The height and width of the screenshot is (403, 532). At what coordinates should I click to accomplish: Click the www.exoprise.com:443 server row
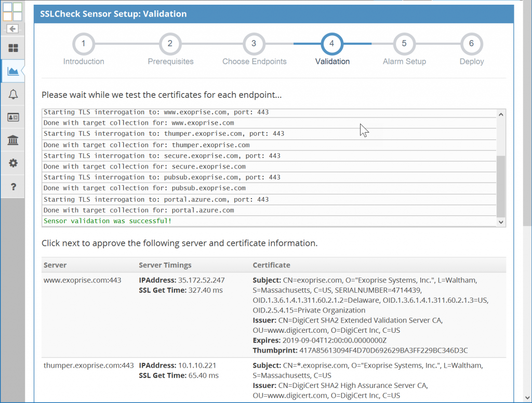(x=83, y=279)
